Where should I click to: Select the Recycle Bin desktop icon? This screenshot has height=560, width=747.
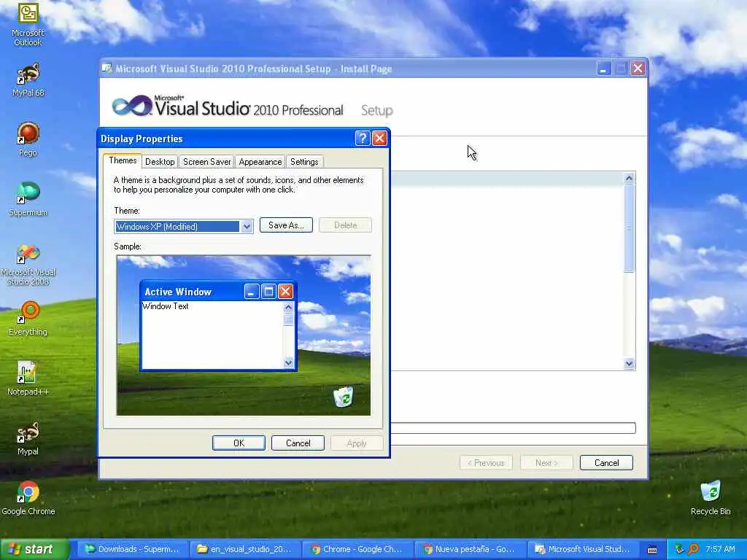point(711,498)
